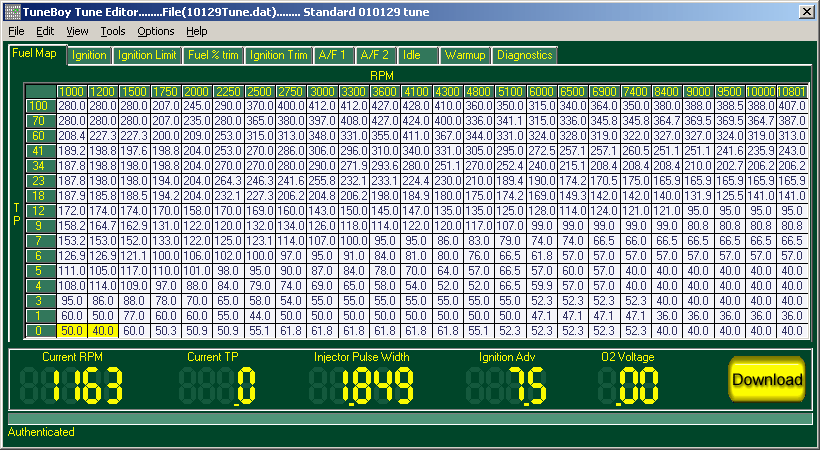Viewport: 820px width, 450px height.
Task: Click cell 208.4 in the 60 row
Action: pos(72,136)
